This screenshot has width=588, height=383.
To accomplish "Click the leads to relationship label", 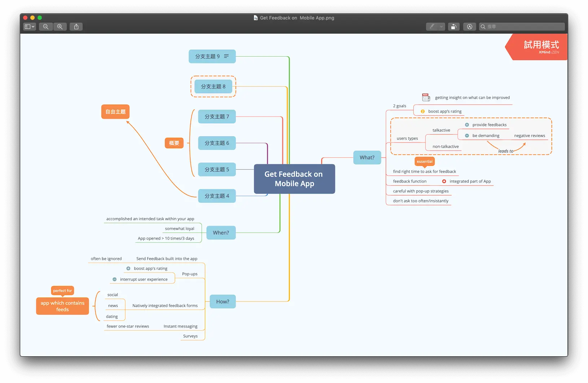I will (505, 151).
